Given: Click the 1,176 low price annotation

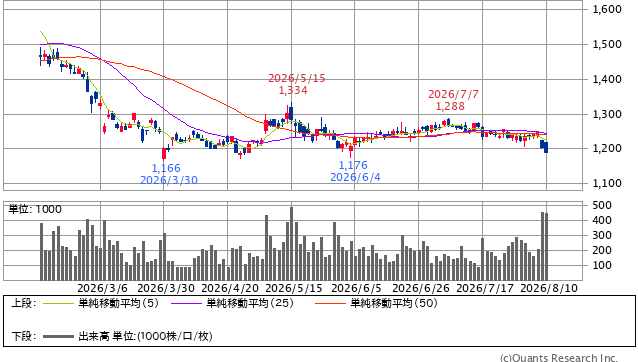Looking at the screenshot, I should click(x=353, y=165).
